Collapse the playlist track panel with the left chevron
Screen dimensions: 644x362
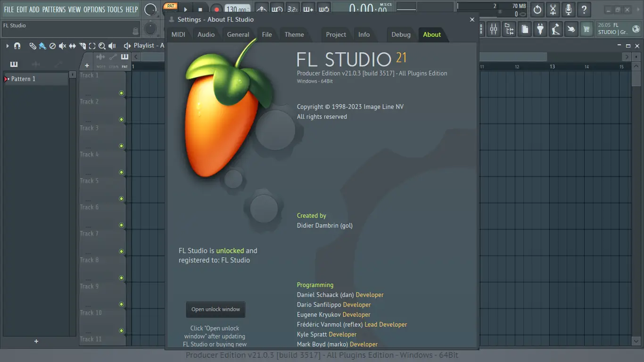click(135, 56)
